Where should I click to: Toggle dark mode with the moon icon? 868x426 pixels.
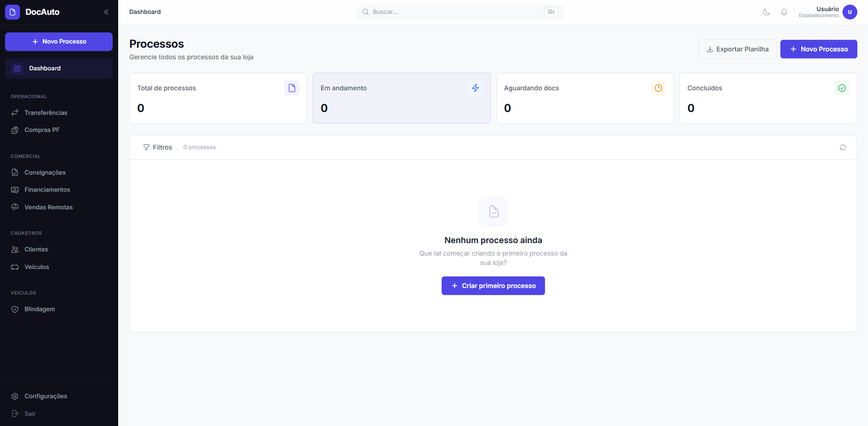[x=766, y=12]
